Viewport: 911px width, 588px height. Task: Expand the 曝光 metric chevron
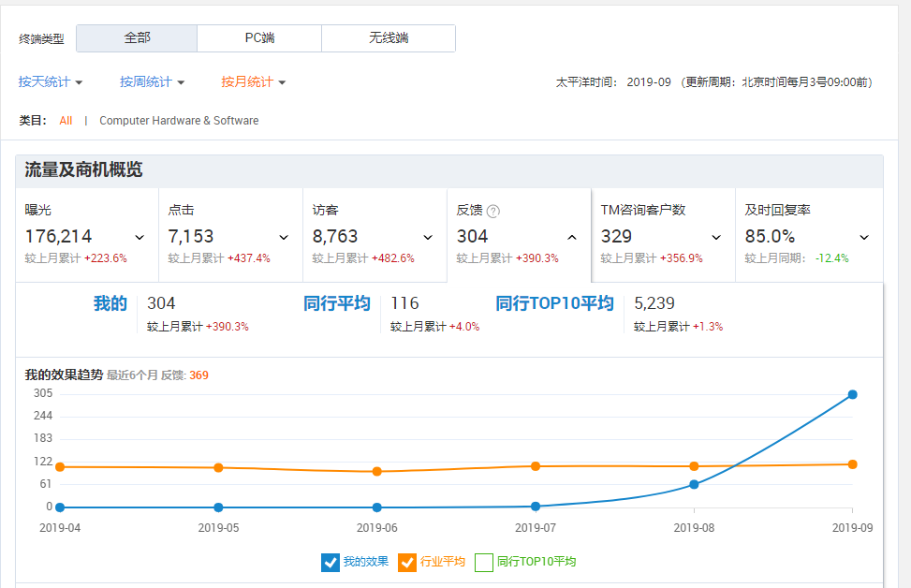pyautogui.click(x=140, y=238)
